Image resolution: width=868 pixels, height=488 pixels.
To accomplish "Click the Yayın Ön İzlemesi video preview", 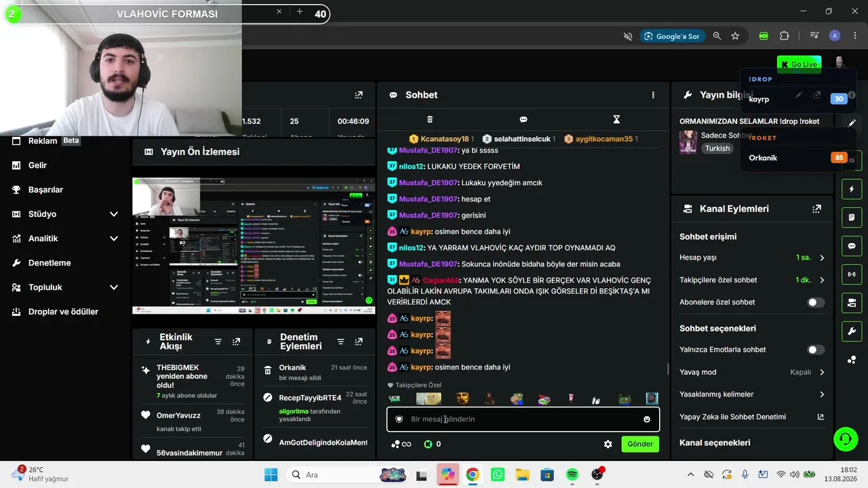I will 254,246.
